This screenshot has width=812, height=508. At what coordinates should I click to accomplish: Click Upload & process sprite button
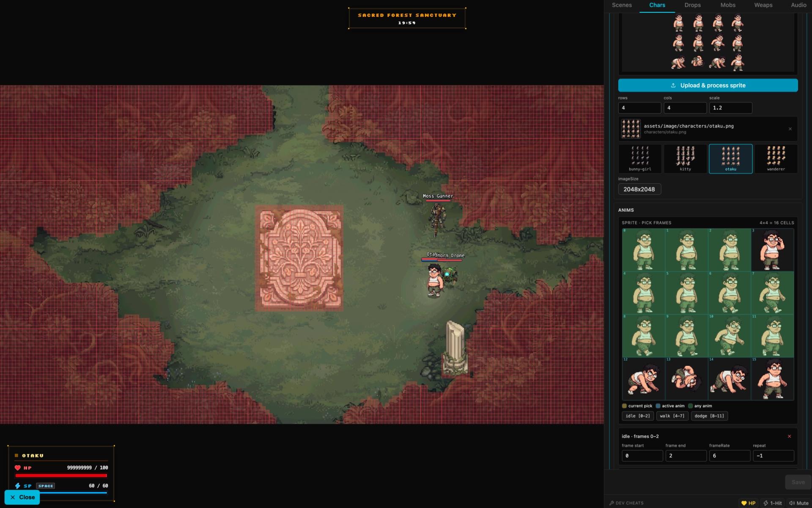(x=708, y=85)
